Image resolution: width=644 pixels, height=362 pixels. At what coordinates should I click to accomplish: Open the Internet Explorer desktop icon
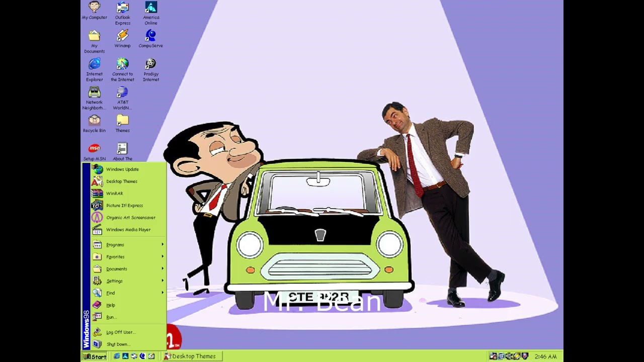[x=95, y=70]
